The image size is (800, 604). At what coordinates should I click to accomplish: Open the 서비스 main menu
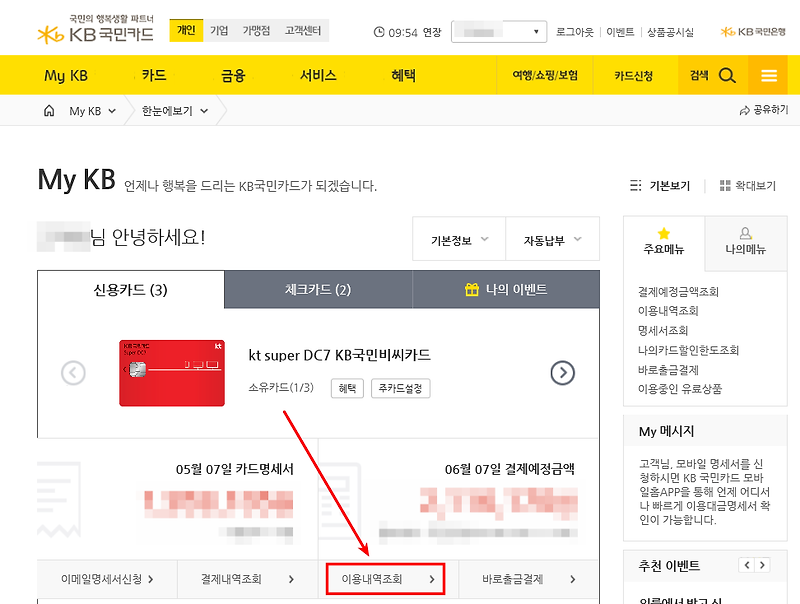tap(318, 76)
